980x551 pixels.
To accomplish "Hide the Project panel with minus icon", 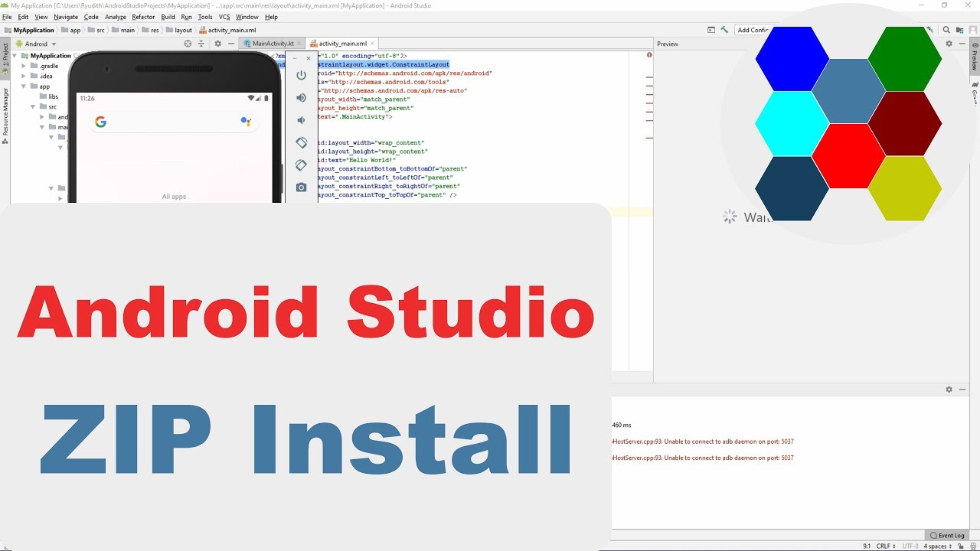I will pyautogui.click(x=230, y=44).
